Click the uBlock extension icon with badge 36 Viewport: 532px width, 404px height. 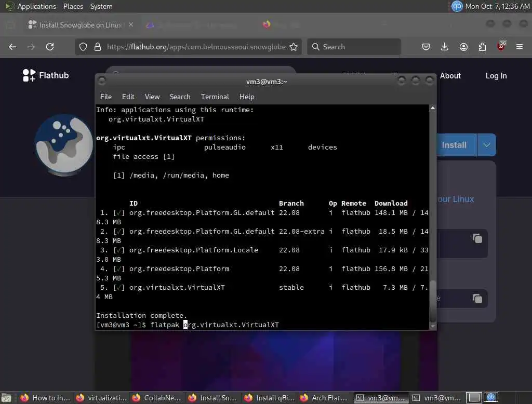click(501, 46)
